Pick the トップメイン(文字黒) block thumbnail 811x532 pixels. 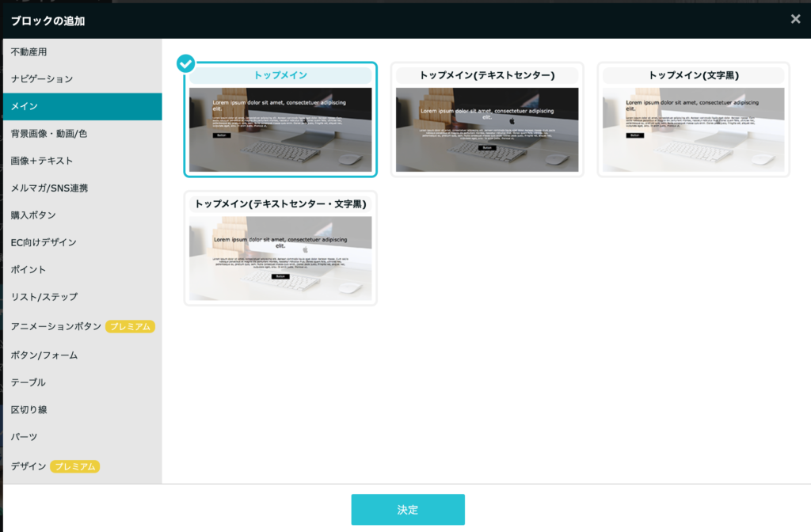pos(693,129)
